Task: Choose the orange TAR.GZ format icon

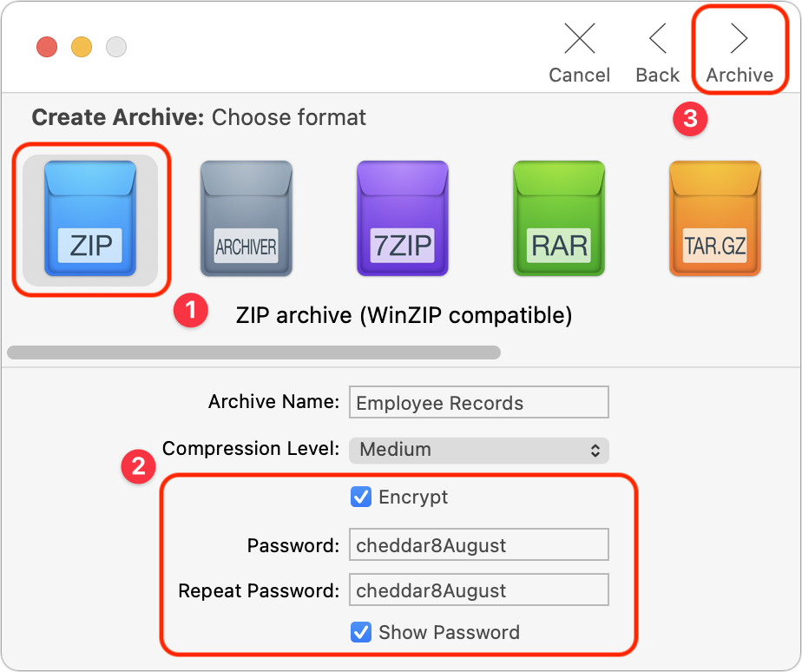Action: coord(715,219)
